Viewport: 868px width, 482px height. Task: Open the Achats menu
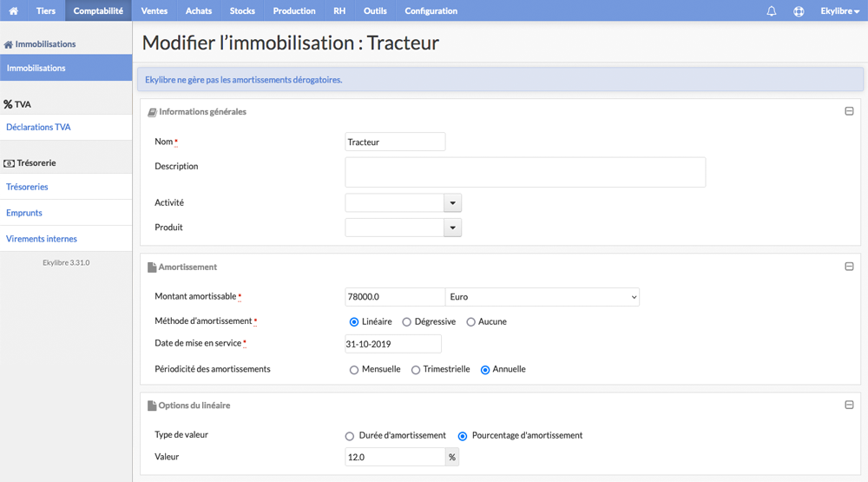(199, 10)
